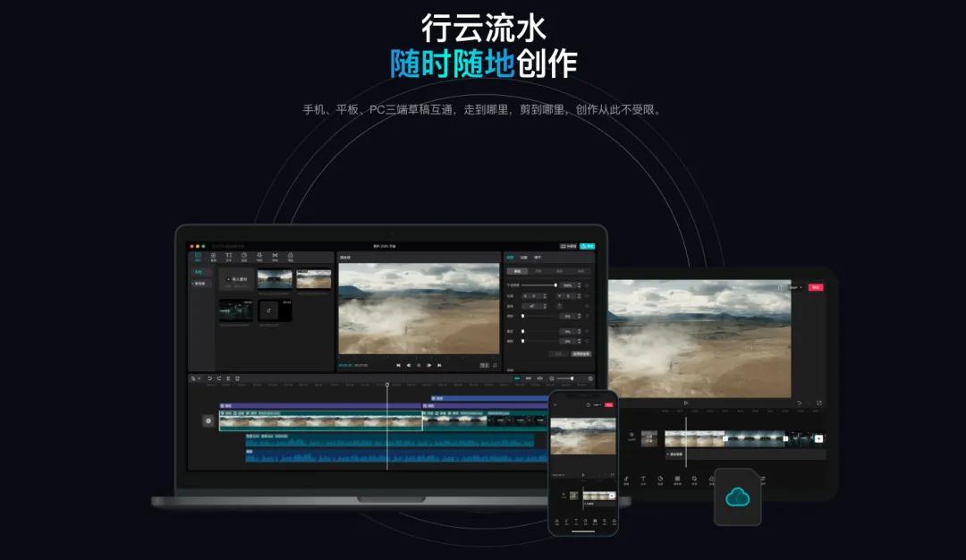Screen dimensions: 966x560
Task: Open the 文本 text tool
Action: point(228,257)
